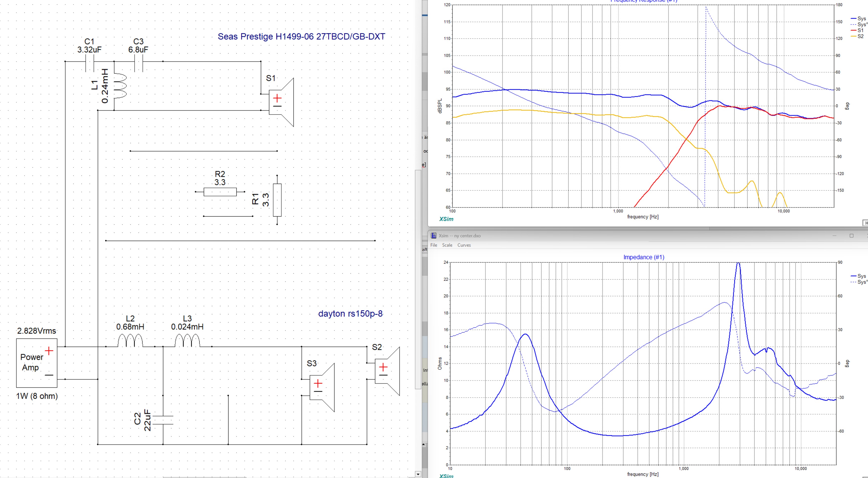
Task: Open the File menu of impedance window
Action: [434, 245]
